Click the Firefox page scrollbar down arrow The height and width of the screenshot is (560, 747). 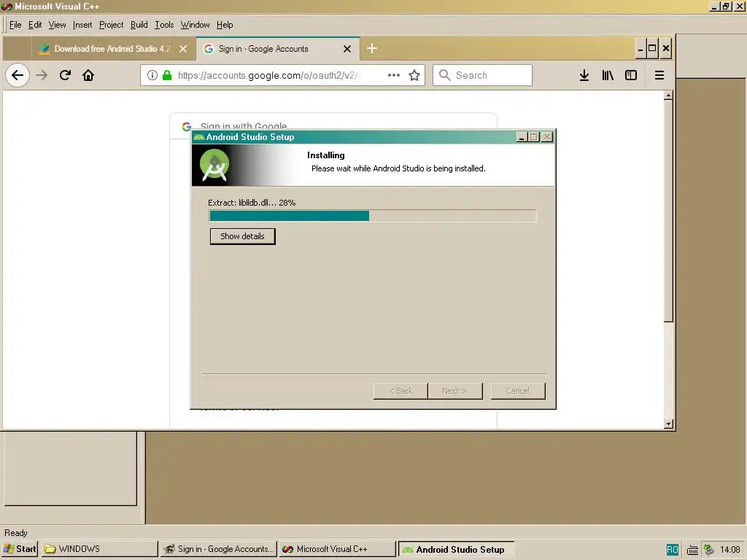click(x=668, y=424)
